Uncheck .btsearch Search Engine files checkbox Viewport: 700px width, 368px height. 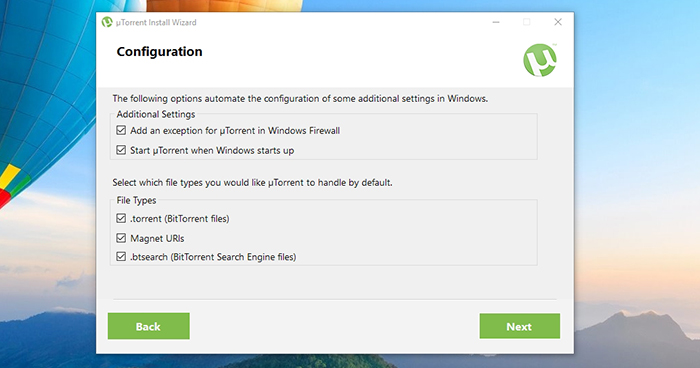[x=121, y=257]
